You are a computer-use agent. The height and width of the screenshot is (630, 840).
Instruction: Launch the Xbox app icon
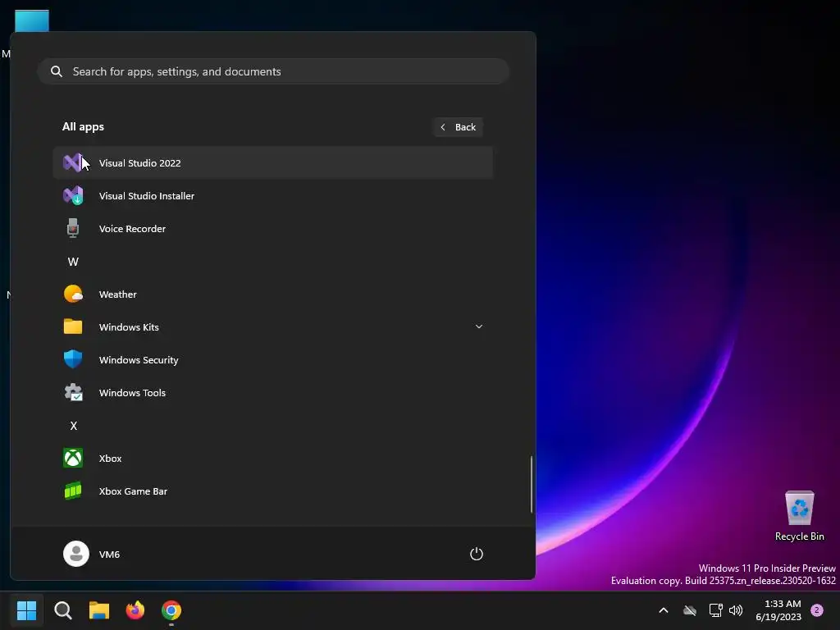73,458
